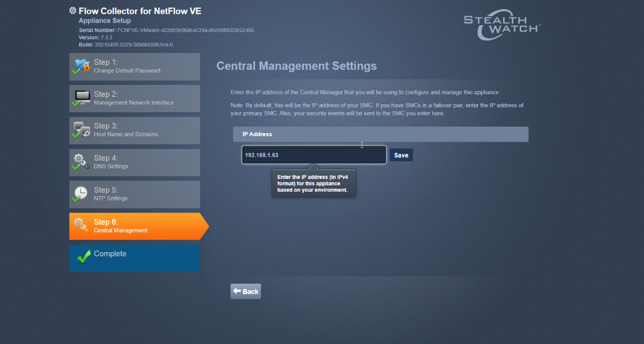This screenshot has height=344, width=644.
Task: Open the Complete step
Action: click(134, 259)
